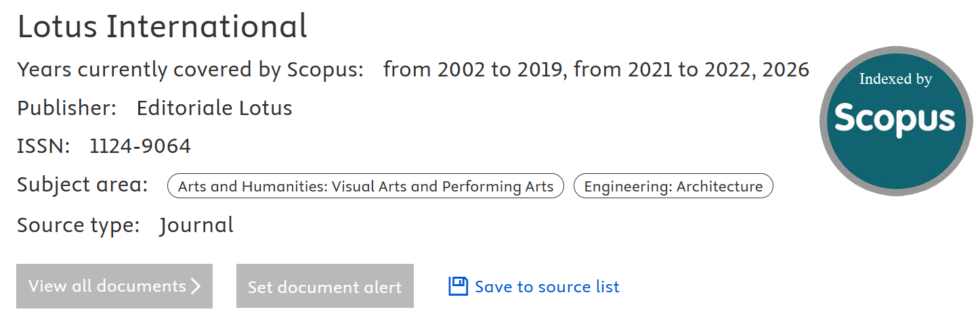The height and width of the screenshot is (318, 980).
Task: Click the Years currently covered by Scopus label
Action: [x=190, y=69]
